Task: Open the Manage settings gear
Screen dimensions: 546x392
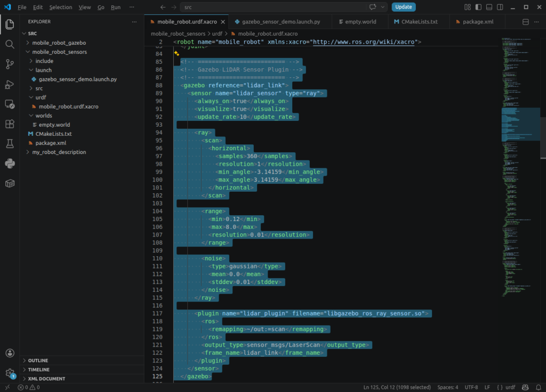Action: click(x=10, y=373)
